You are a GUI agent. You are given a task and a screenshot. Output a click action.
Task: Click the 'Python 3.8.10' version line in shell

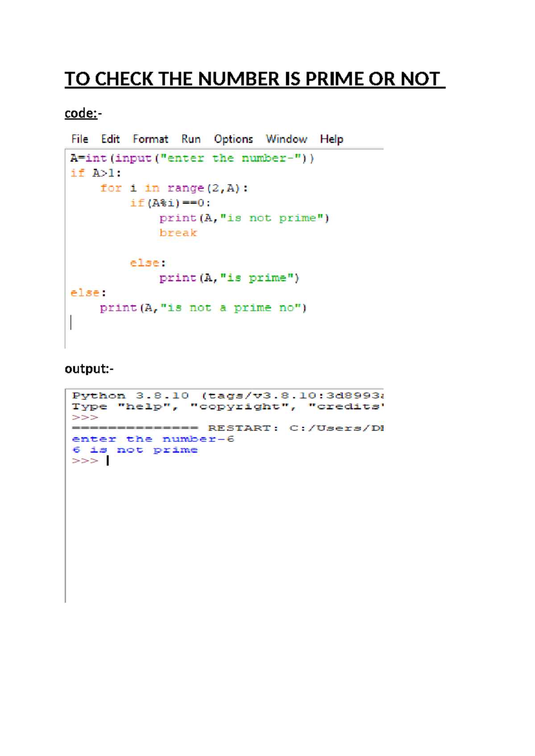point(227,395)
